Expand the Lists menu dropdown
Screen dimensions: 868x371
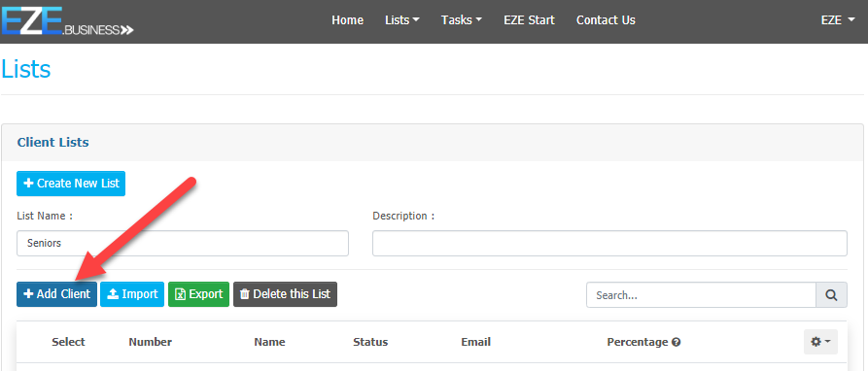pos(401,20)
